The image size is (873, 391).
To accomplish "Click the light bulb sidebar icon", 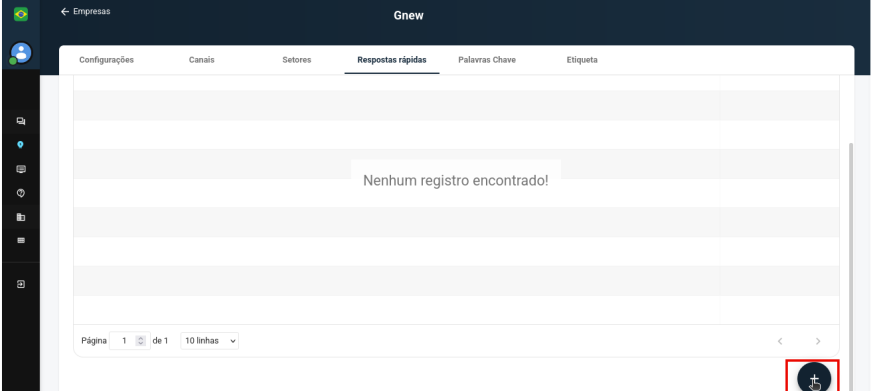I will (21, 145).
